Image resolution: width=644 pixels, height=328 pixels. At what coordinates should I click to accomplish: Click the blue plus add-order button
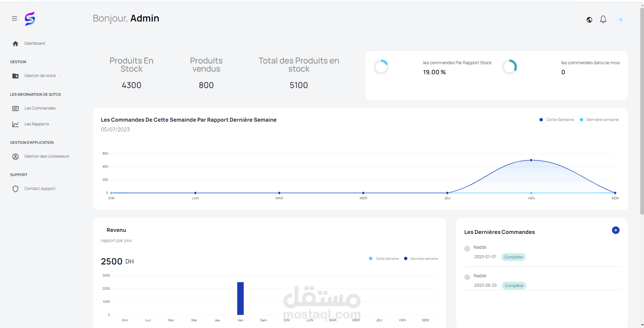tap(615, 230)
